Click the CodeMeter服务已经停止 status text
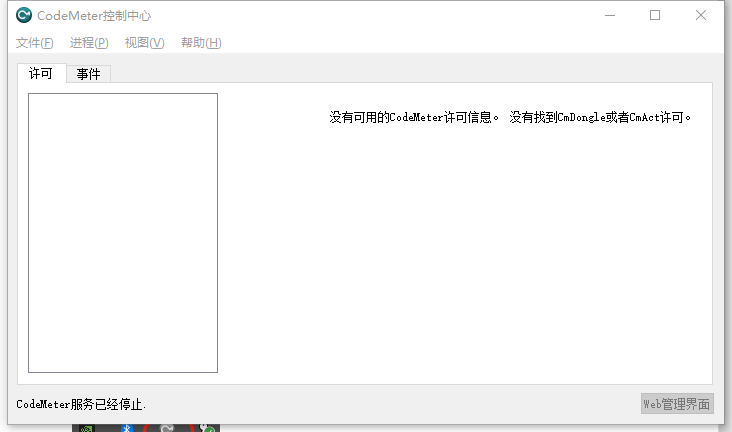This screenshot has height=432, width=732. (x=81, y=404)
